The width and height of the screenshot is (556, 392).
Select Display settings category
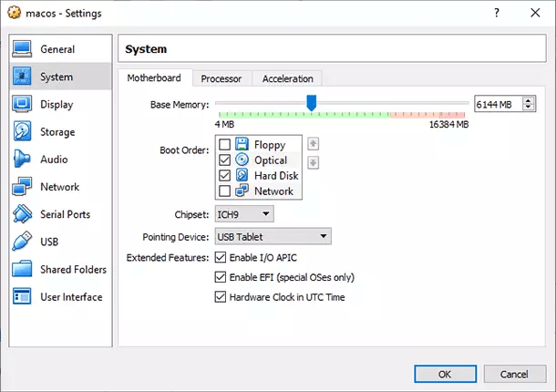coord(61,104)
